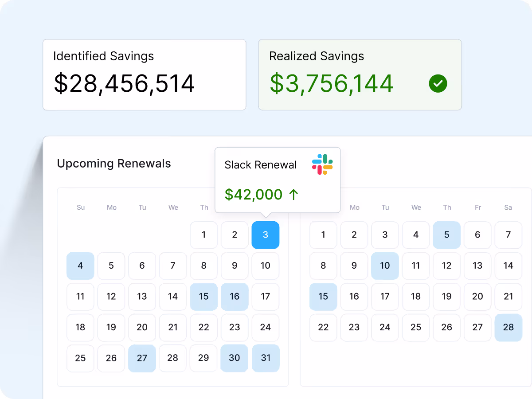
Task: Select day 12 in the right calendar
Action: pyautogui.click(x=447, y=266)
